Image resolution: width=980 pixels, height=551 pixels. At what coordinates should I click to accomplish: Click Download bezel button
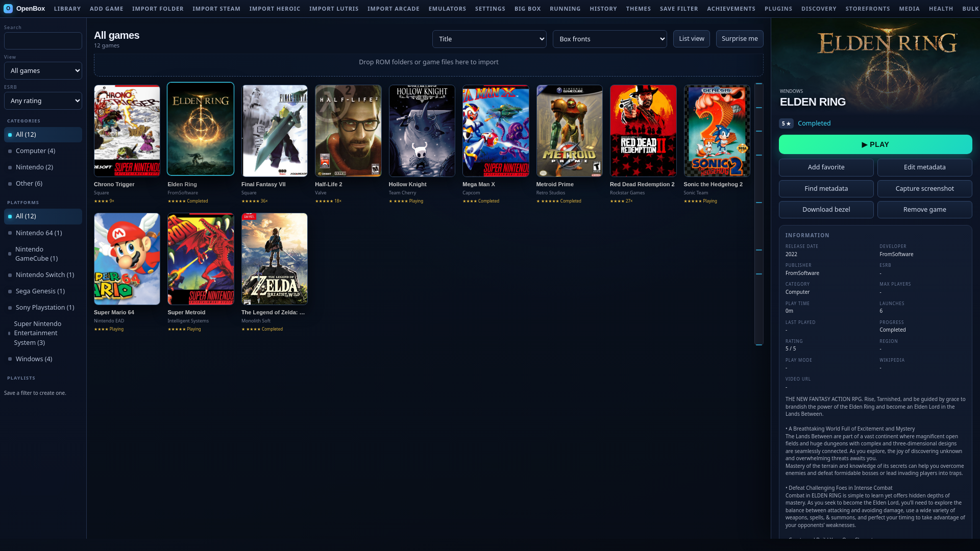pos(826,210)
